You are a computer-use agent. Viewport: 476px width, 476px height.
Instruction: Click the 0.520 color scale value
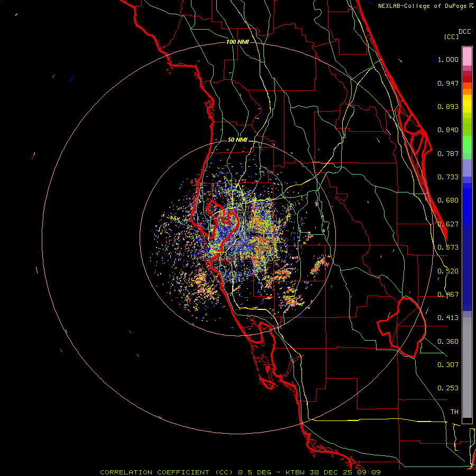(448, 271)
